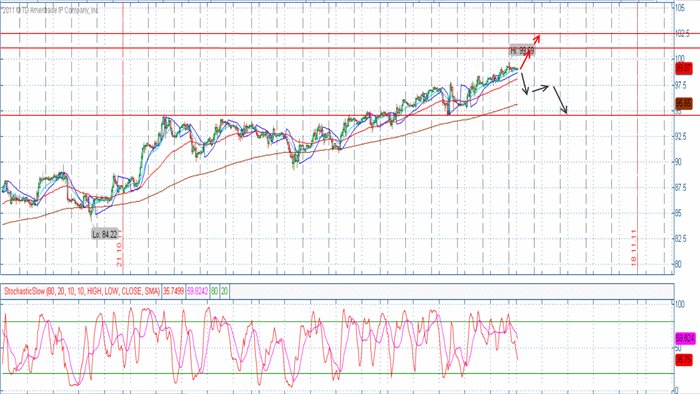Click the TD Ameritrade copyright text
This screenshot has height=394, width=700.
50,10
